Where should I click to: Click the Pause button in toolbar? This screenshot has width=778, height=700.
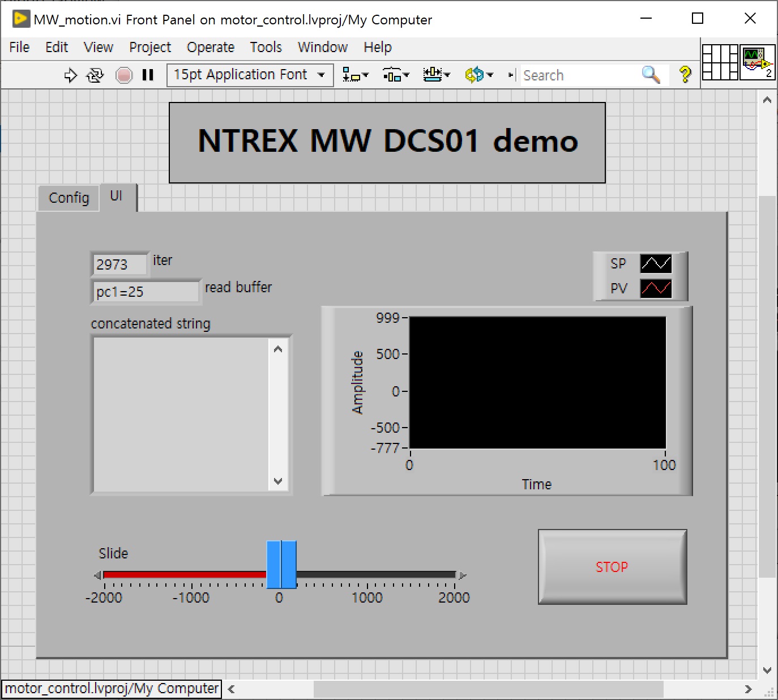click(148, 75)
